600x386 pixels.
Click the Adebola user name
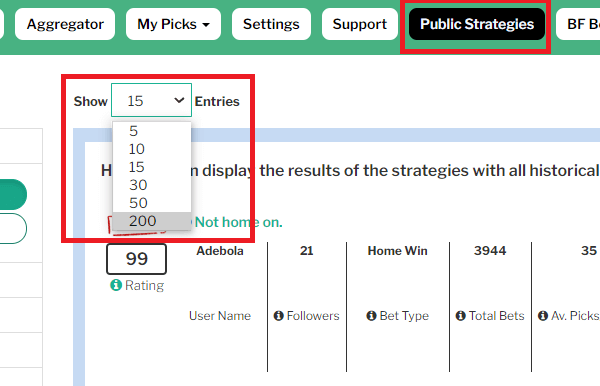coord(220,251)
